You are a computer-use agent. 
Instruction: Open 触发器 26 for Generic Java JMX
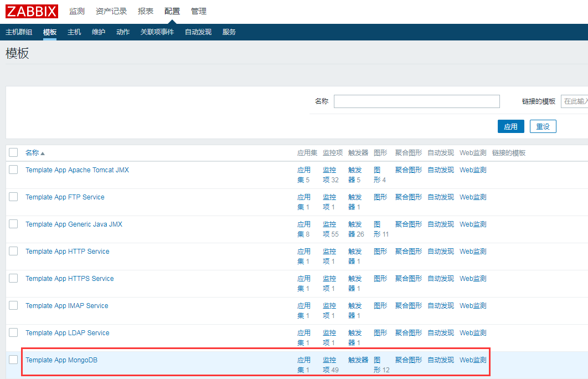point(356,229)
